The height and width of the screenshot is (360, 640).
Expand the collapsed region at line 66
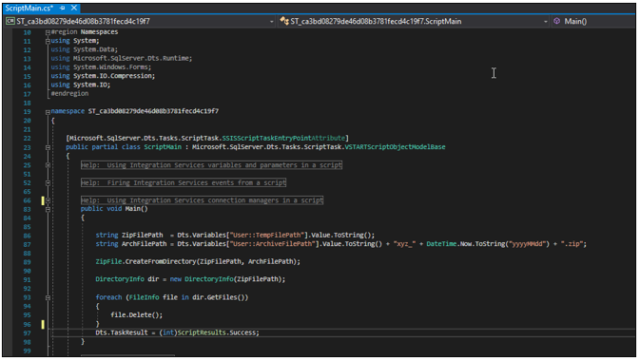point(48,200)
